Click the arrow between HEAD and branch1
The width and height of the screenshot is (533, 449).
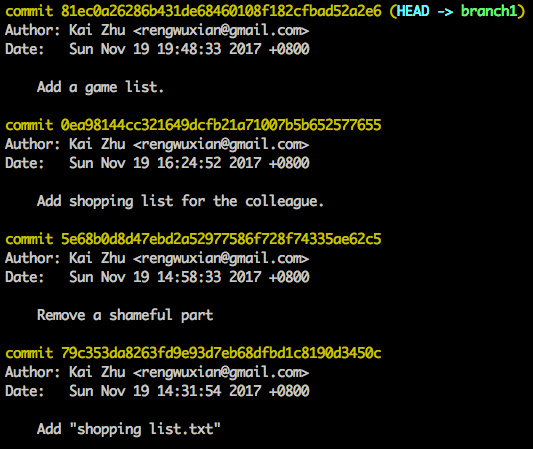point(445,12)
